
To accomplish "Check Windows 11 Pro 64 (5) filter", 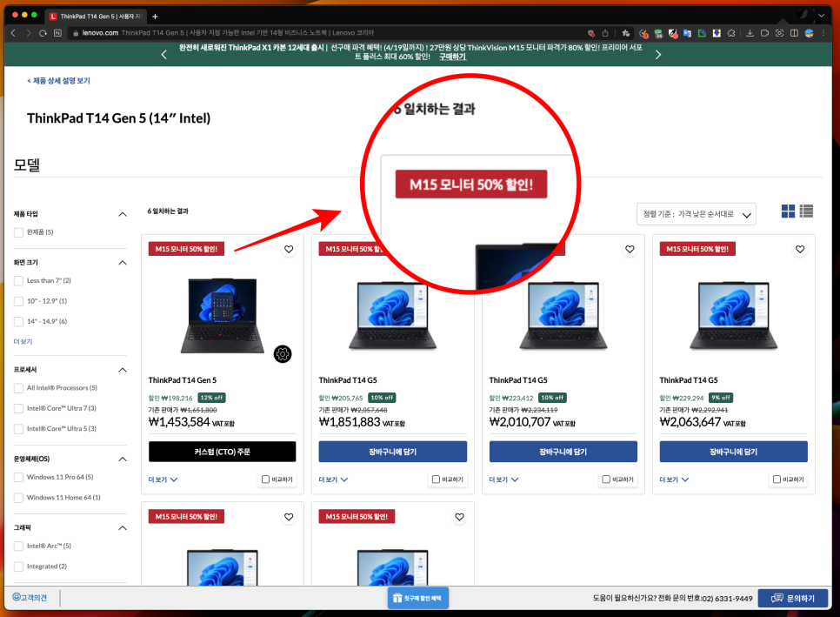I will click(x=19, y=477).
